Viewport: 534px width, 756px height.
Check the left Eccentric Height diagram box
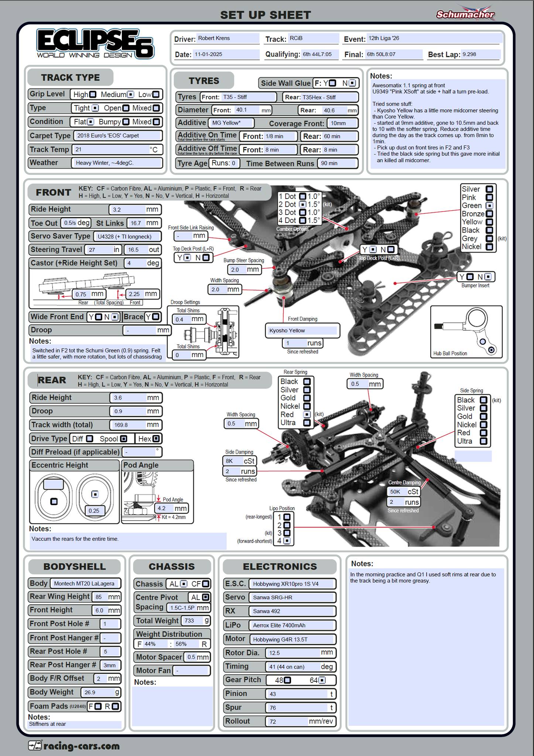coord(54,501)
